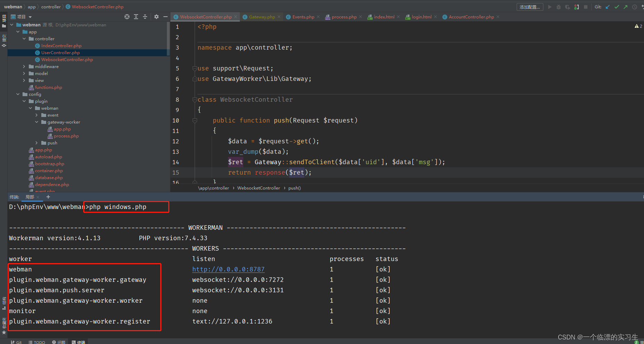
Task: Close the 局部 terminal tab
Action: pyautogui.click(x=38, y=197)
